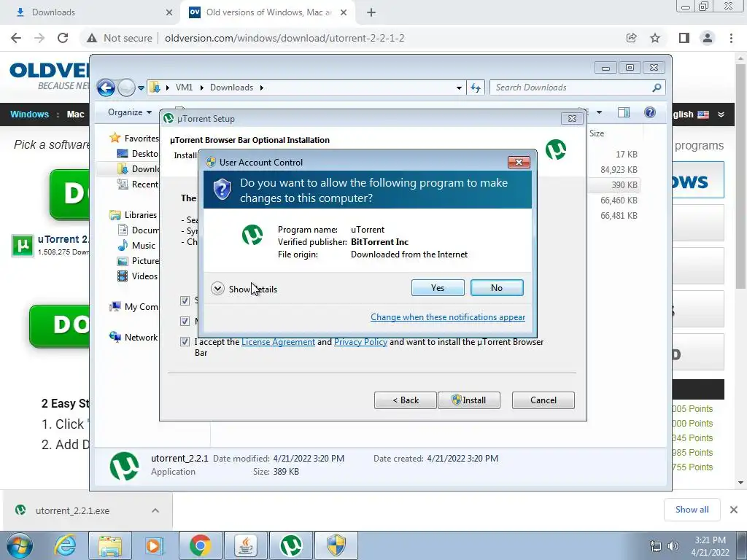Select Windows in OldVersion site nav

[x=29, y=114]
